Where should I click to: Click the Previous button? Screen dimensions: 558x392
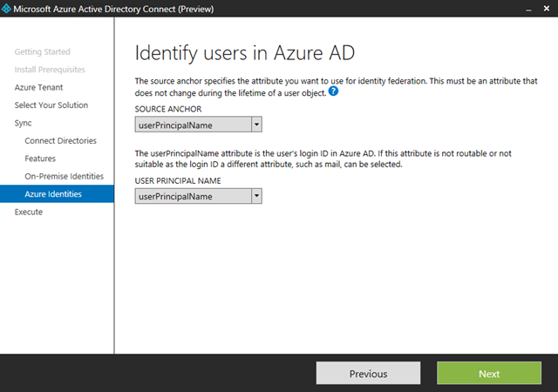click(368, 373)
